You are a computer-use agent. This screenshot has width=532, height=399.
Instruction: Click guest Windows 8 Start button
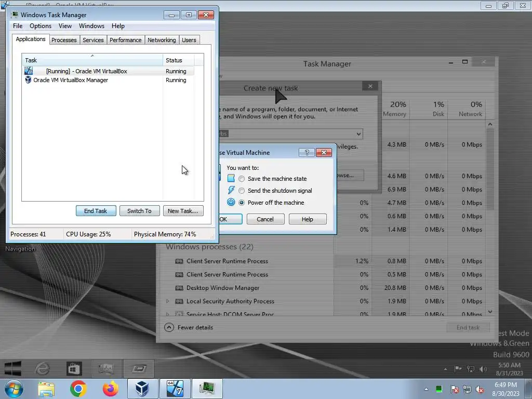click(x=13, y=368)
